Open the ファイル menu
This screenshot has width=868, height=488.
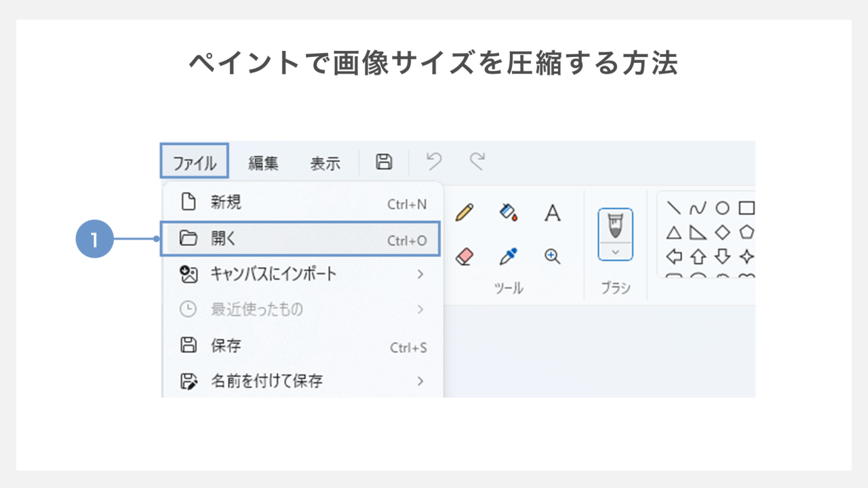click(194, 163)
